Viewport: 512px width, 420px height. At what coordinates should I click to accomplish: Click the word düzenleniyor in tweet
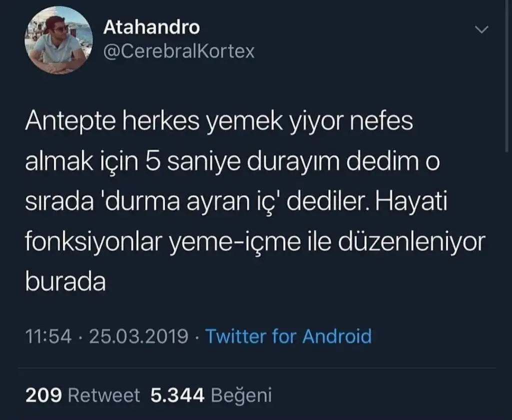(412, 243)
